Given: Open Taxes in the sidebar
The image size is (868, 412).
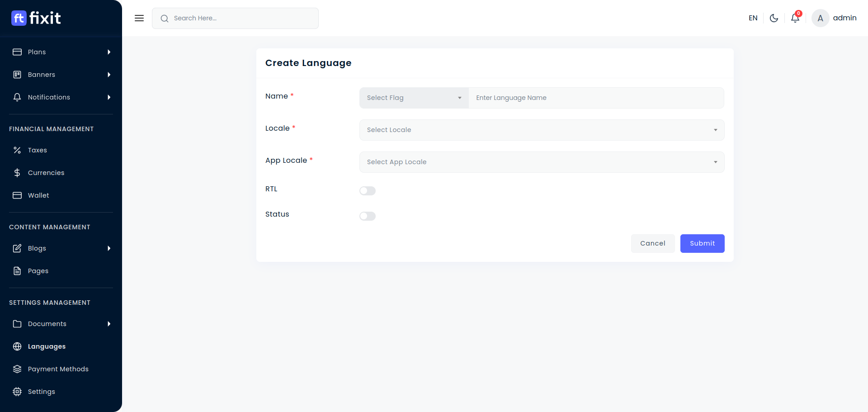Looking at the screenshot, I should pos(61,150).
